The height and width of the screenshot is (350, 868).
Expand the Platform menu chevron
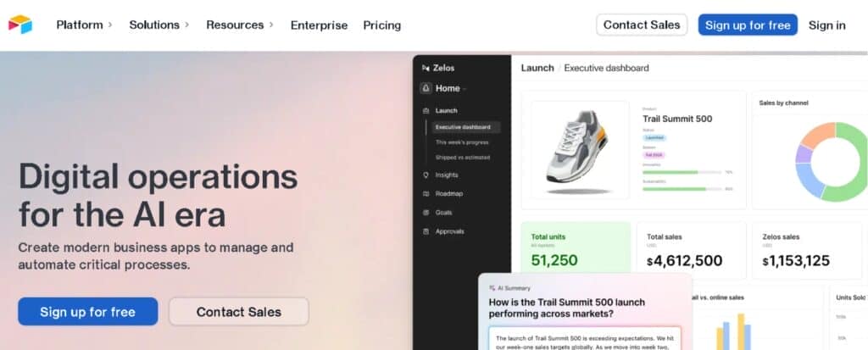click(110, 25)
